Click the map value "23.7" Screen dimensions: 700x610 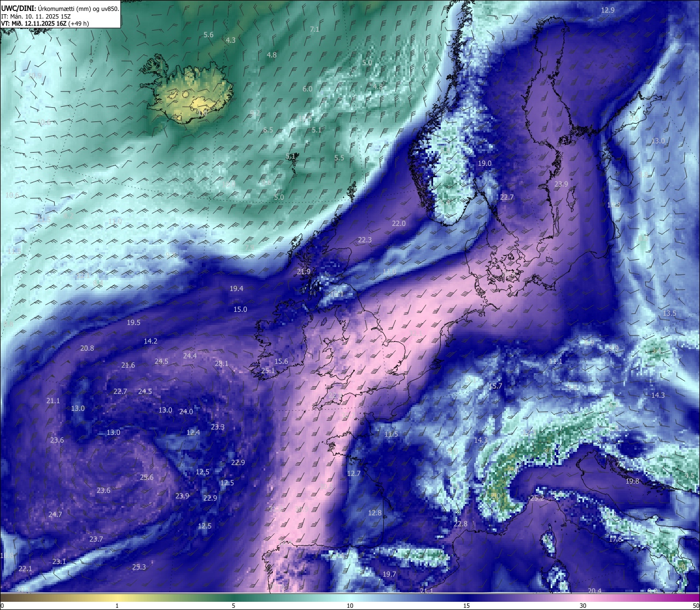[96, 539]
